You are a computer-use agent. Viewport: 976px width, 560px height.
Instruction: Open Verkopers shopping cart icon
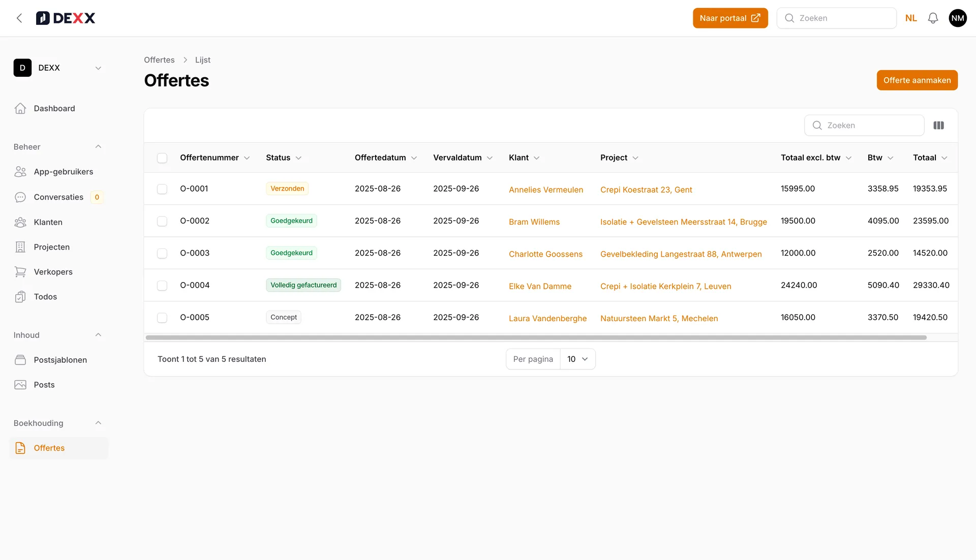pos(20,272)
